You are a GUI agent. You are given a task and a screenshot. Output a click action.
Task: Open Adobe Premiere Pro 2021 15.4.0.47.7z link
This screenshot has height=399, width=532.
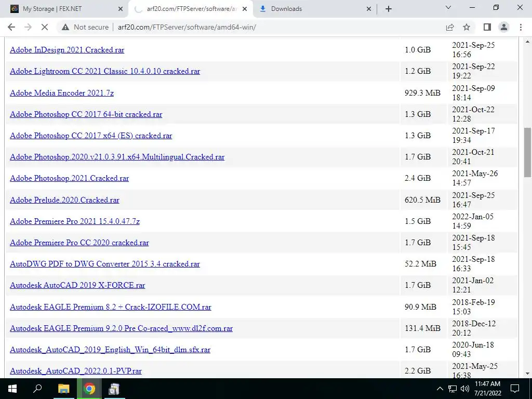pyautogui.click(x=75, y=221)
